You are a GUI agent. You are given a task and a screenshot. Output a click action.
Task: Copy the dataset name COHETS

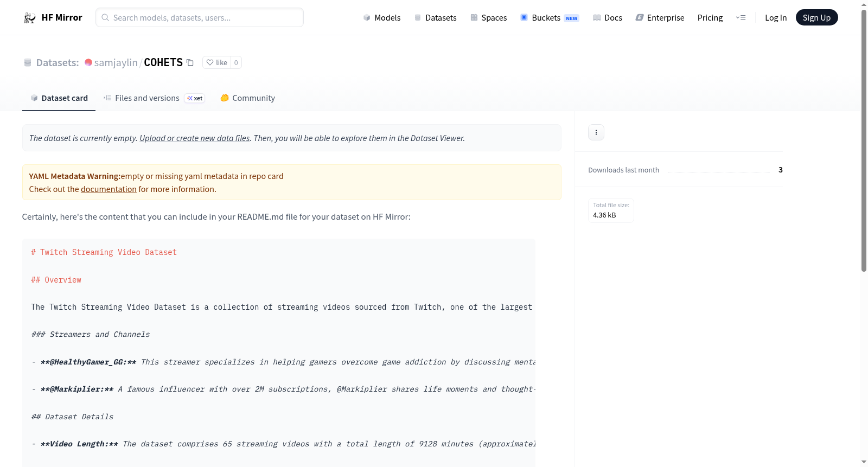click(190, 62)
